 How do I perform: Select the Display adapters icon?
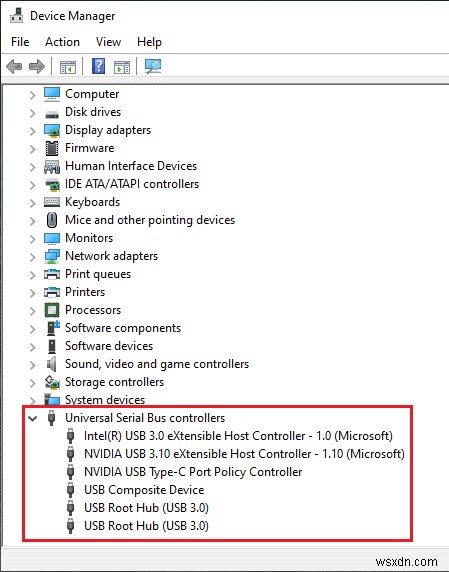point(52,130)
